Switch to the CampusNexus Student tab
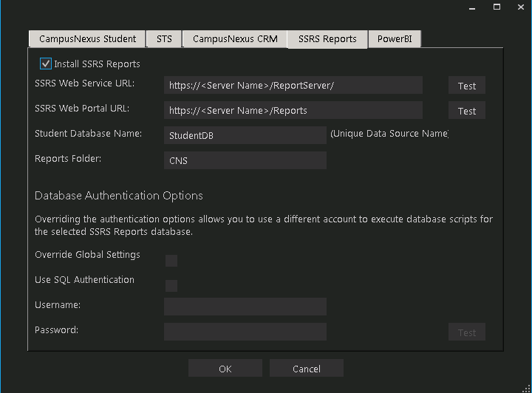 click(87, 39)
